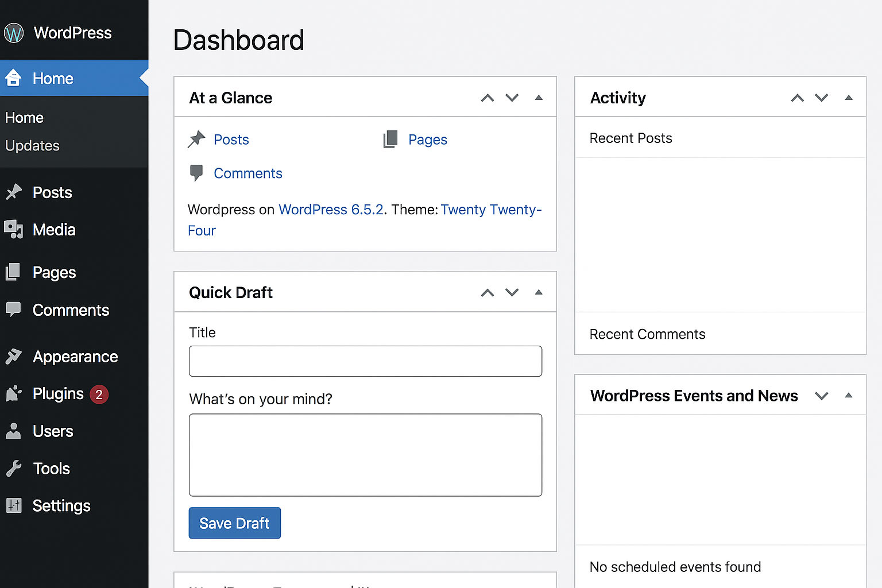
Task: Move At a Glance widget down
Action: coord(512,98)
